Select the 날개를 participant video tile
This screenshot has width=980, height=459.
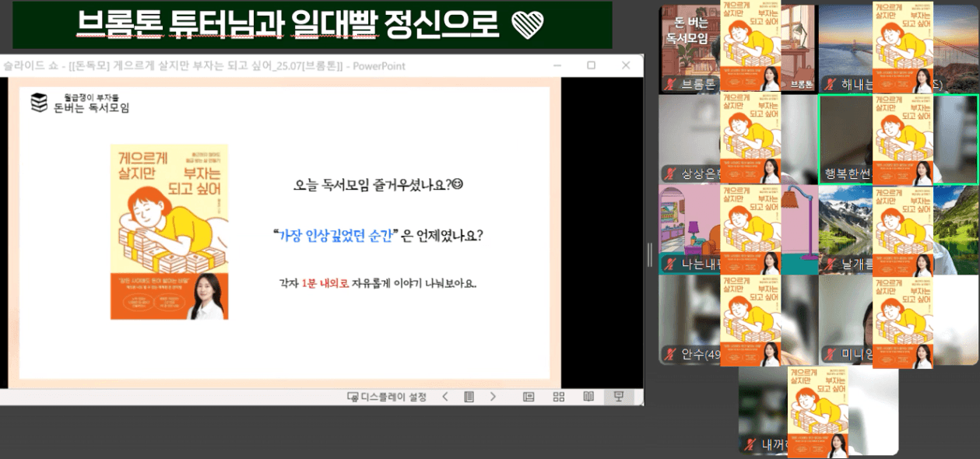(x=898, y=229)
